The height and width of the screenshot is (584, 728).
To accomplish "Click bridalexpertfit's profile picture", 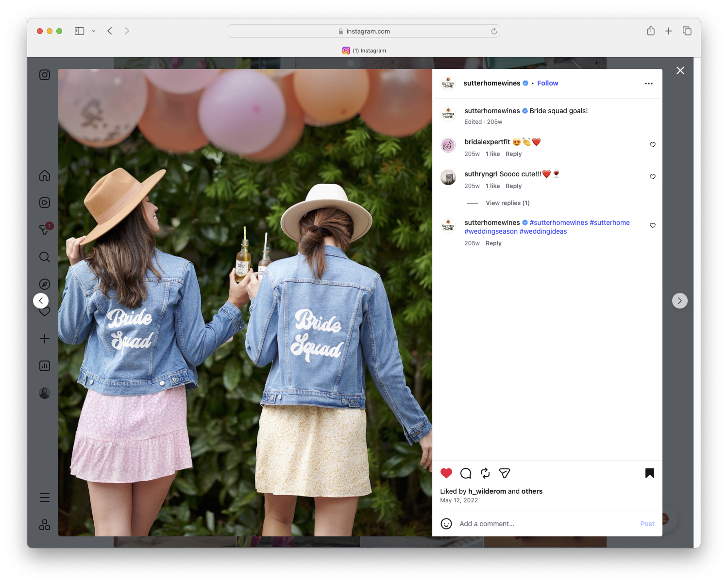I will [448, 145].
